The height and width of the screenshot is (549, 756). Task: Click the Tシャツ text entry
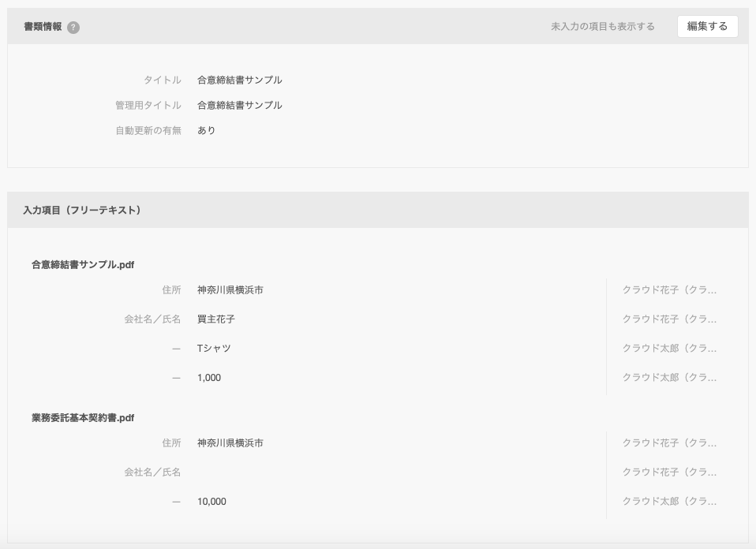pyautogui.click(x=214, y=349)
